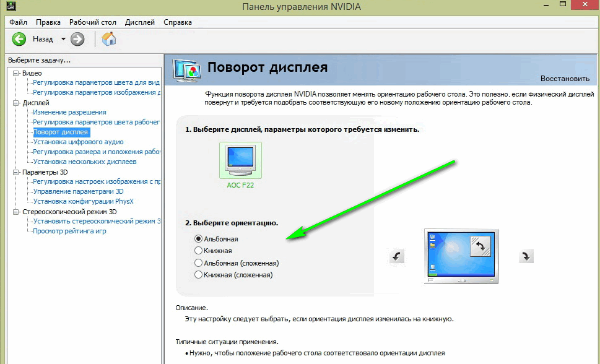The height and width of the screenshot is (364, 600).
Task: Click the Восстановить link
Action: coord(565,79)
